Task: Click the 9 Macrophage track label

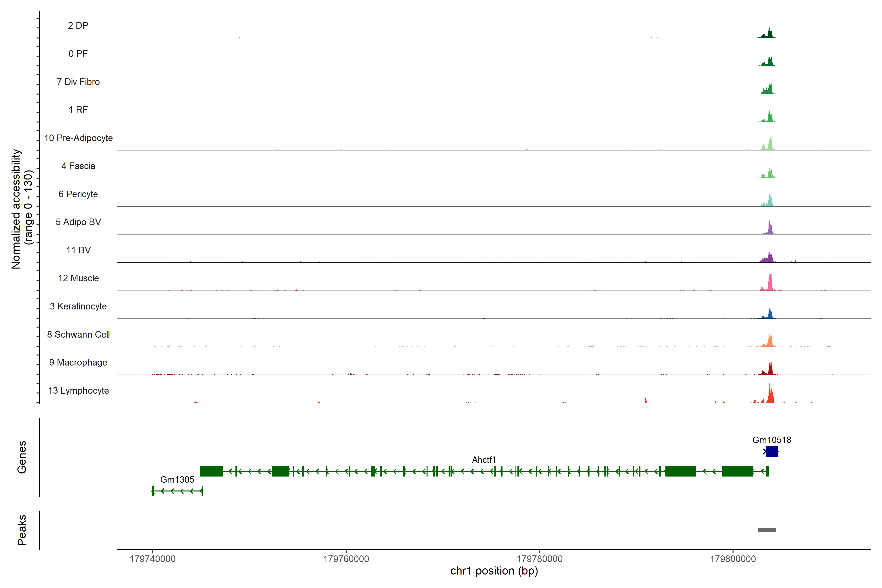Action: tap(78, 363)
